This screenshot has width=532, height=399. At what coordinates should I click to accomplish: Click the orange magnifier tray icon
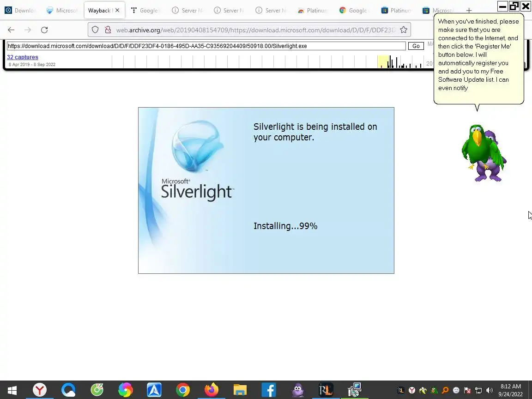coord(445,390)
